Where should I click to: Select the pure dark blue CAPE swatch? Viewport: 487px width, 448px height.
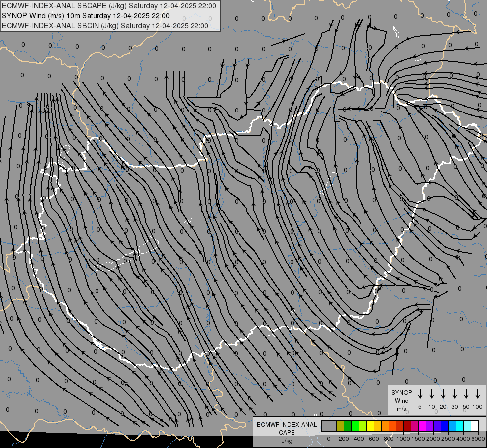tap(445, 426)
